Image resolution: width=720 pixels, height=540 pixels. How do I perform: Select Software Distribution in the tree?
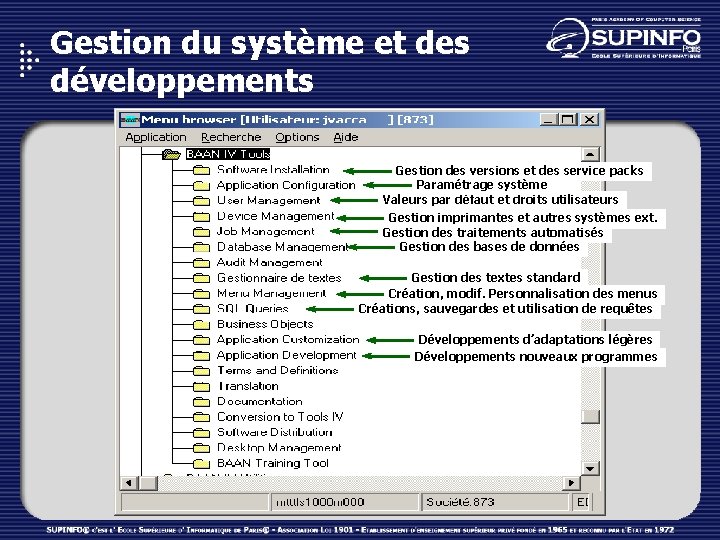275,432
